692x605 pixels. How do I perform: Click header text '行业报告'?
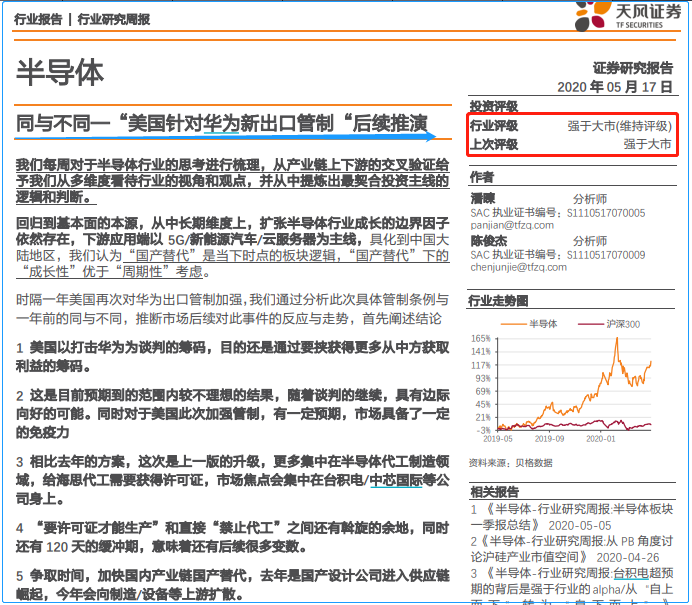tap(38, 19)
